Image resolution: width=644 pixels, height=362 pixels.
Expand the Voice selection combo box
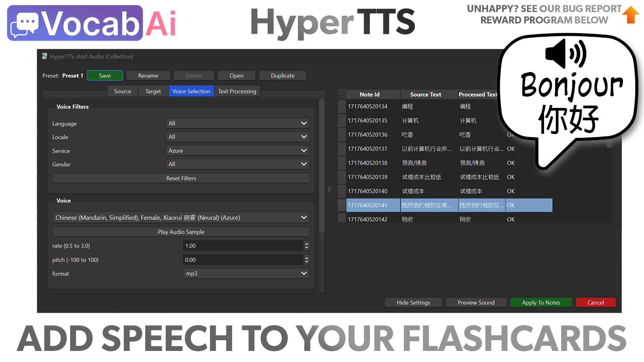(x=181, y=218)
